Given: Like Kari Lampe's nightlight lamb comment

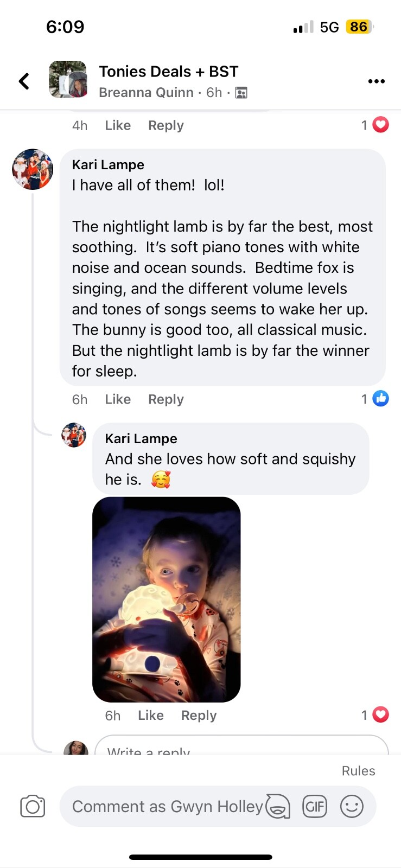Looking at the screenshot, I should (x=118, y=399).
